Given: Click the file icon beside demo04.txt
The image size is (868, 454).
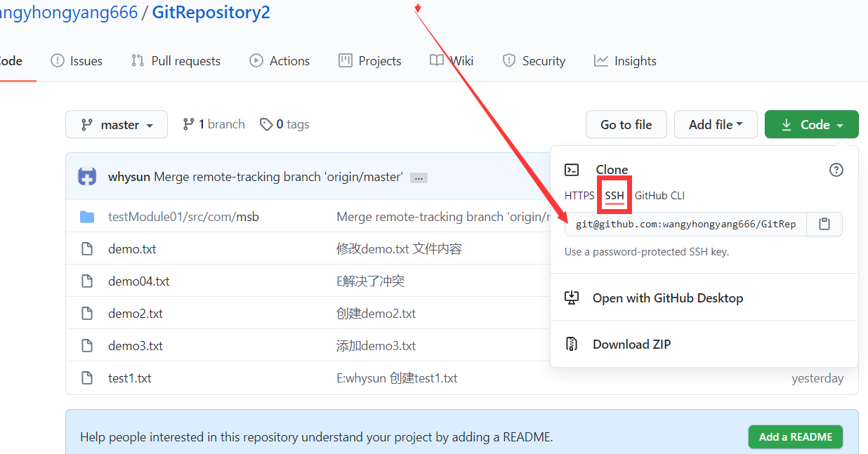Looking at the screenshot, I should (x=87, y=281).
